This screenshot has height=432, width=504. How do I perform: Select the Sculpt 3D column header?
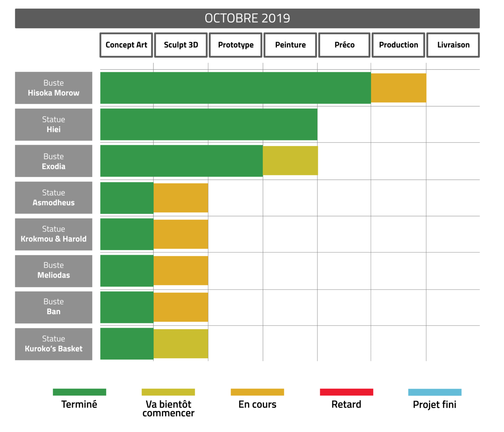point(181,45)
